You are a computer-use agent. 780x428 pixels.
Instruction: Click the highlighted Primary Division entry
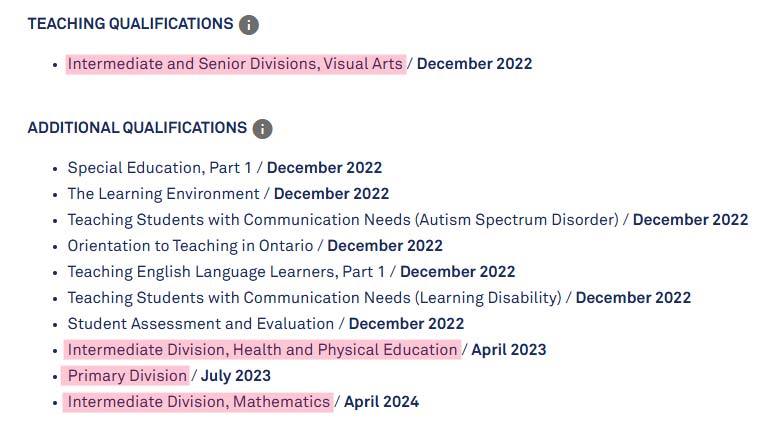coord(127,376)
